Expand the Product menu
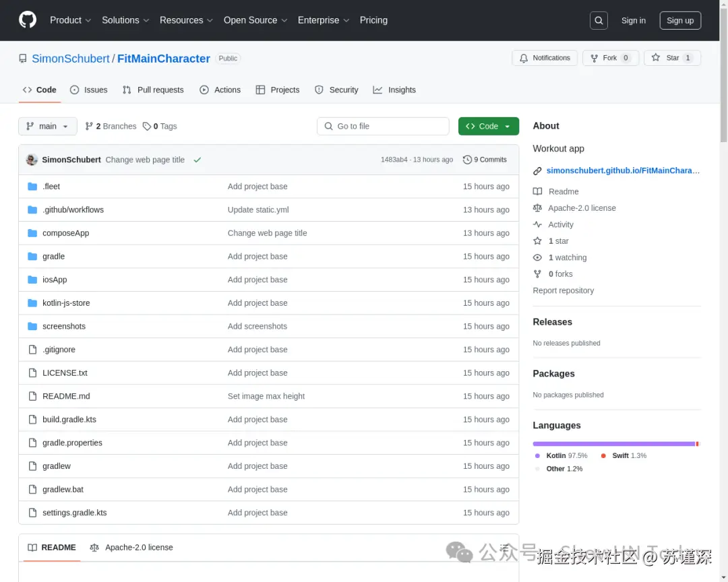The width and height of the screenshot is (728, 582). pyautogui.click(x=70, y=20)
